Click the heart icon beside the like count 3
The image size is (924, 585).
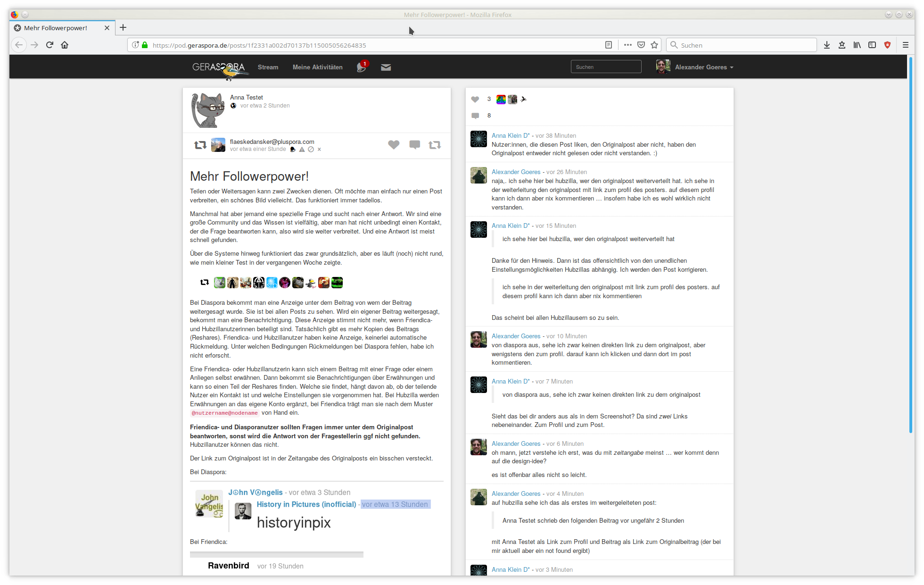475,99
